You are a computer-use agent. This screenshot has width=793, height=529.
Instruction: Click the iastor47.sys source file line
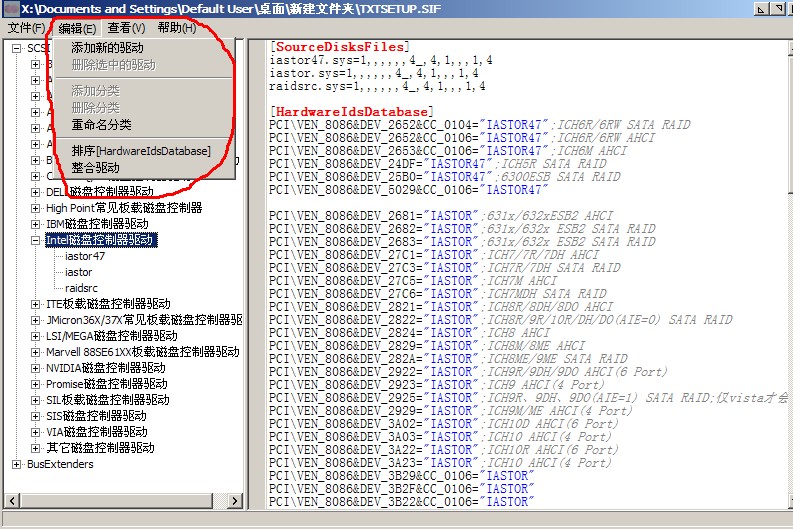381,60
